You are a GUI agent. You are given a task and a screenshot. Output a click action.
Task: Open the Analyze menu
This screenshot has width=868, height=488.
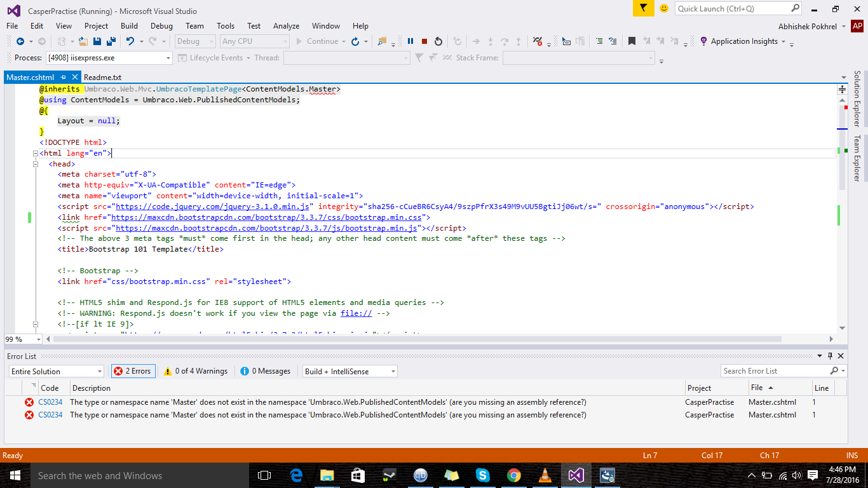click(x=286, y=26)
